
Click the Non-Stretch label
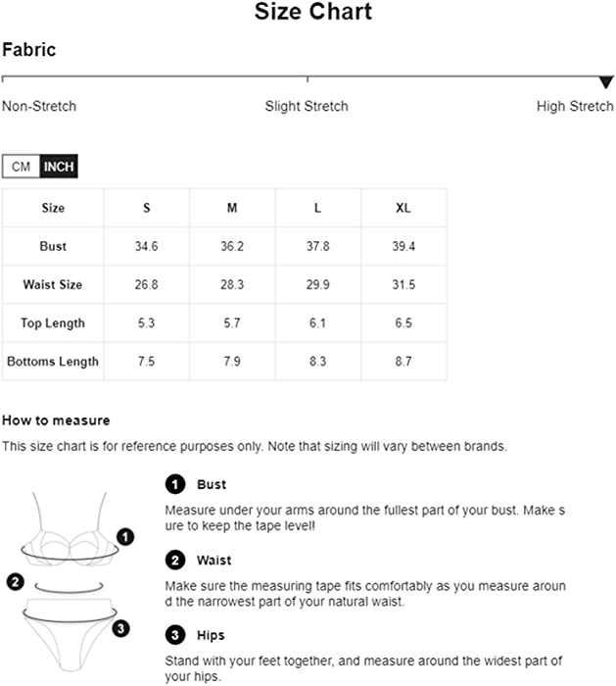(x=39, y=106)
